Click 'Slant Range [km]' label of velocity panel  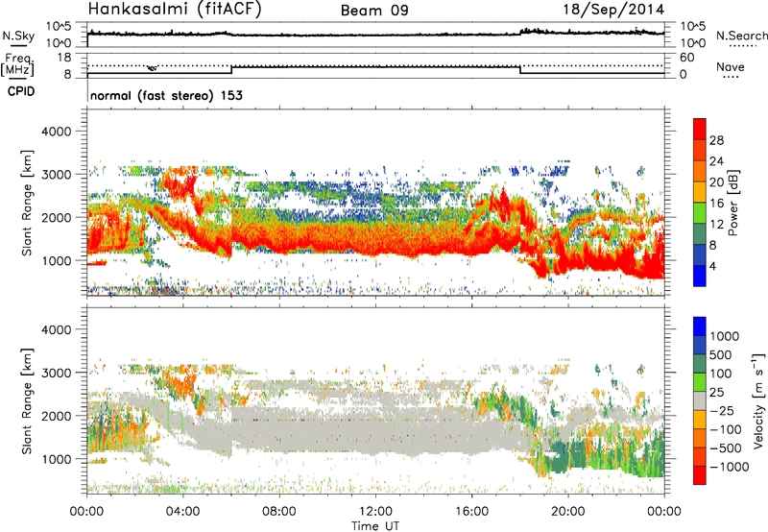click(28, 401)
